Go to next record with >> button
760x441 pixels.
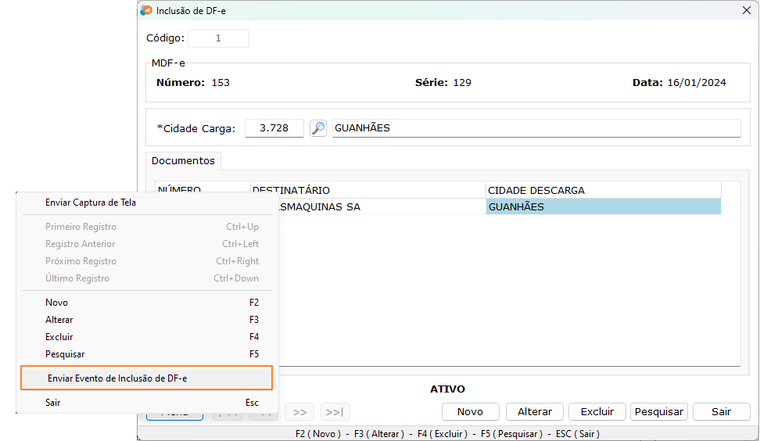click(300, 412)
